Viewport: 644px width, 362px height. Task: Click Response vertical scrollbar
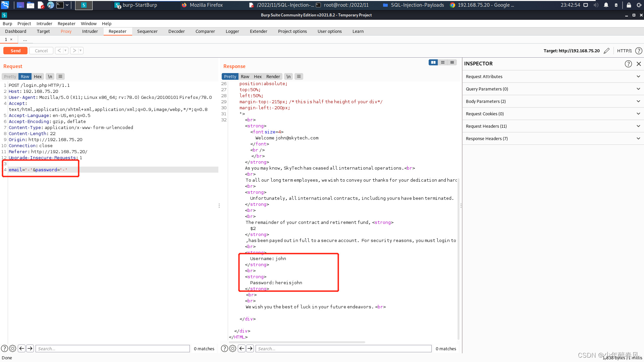(x=458, y=260)
